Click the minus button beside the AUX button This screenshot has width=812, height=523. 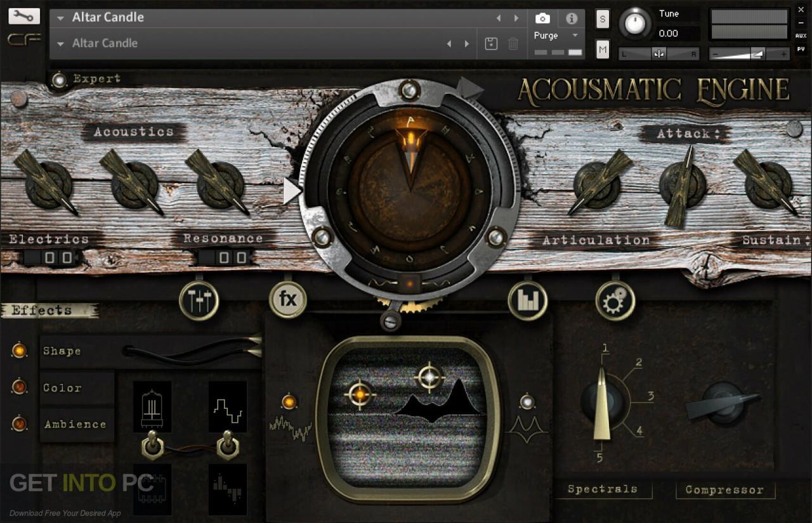click(801, 22)
